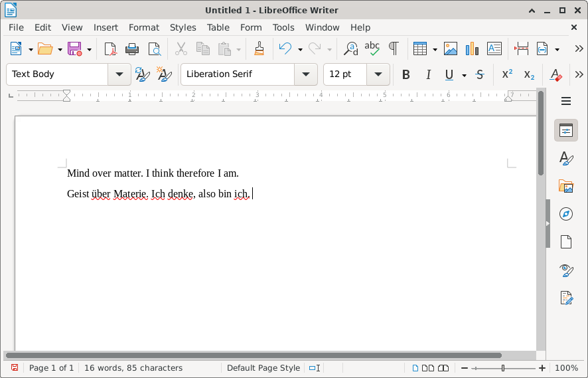Expand the font size dropdown

coord(378,74)
